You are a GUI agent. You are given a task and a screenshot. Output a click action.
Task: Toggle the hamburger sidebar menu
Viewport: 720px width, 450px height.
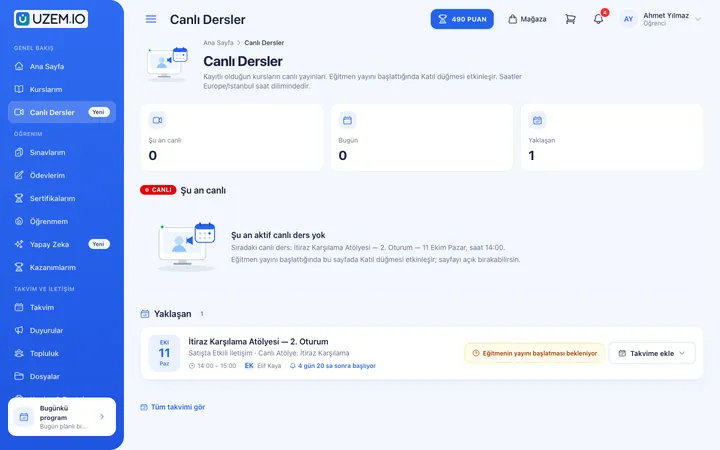[151, 19]
